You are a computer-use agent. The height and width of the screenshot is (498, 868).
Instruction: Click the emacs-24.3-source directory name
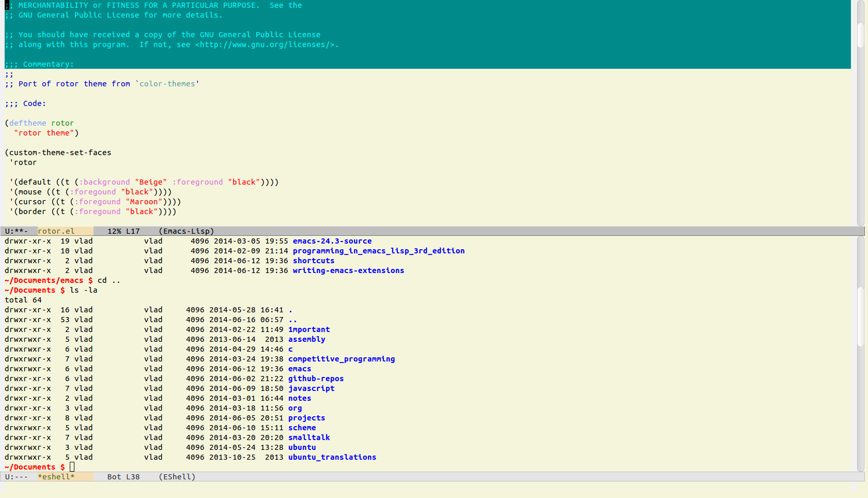[332, 241]
